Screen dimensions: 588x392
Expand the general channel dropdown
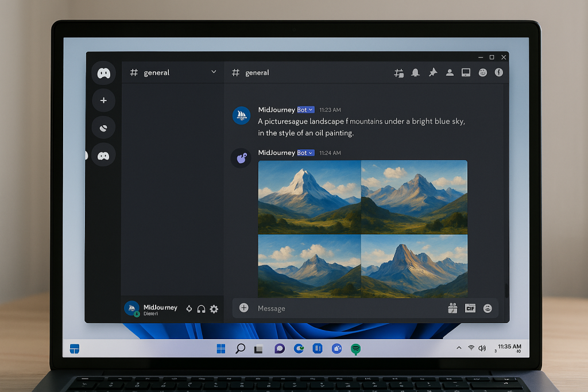click(214, 72)
